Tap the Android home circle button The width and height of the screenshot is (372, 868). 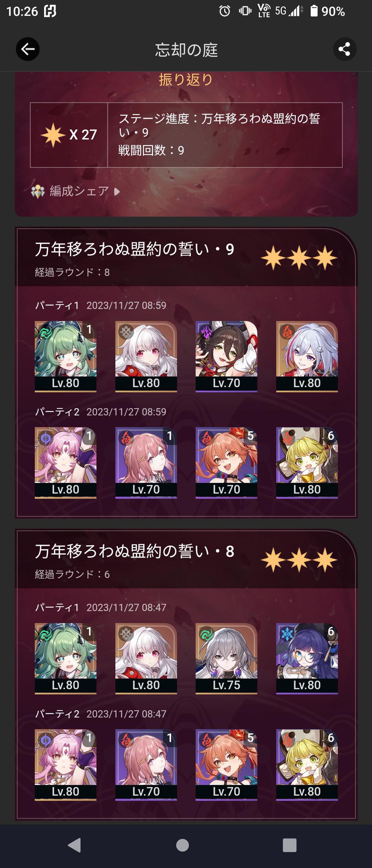pos(183,845)
